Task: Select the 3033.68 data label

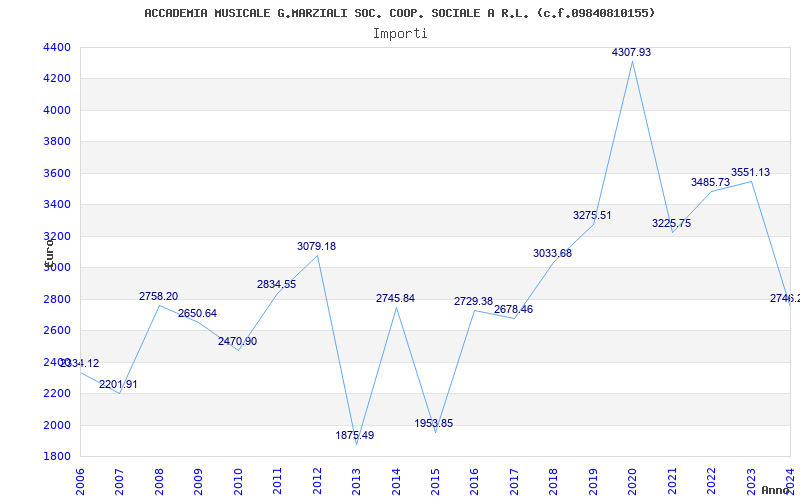Action: coord(553,253)
